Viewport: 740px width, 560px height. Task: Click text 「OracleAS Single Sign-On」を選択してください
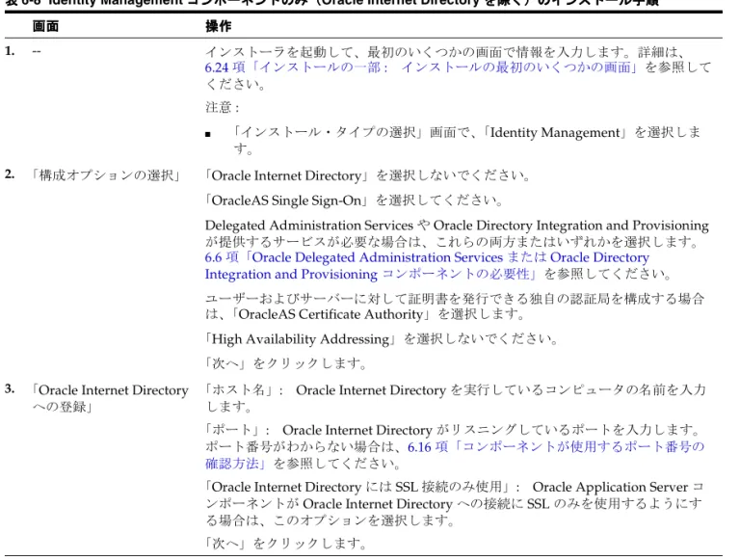coord(354,200)
